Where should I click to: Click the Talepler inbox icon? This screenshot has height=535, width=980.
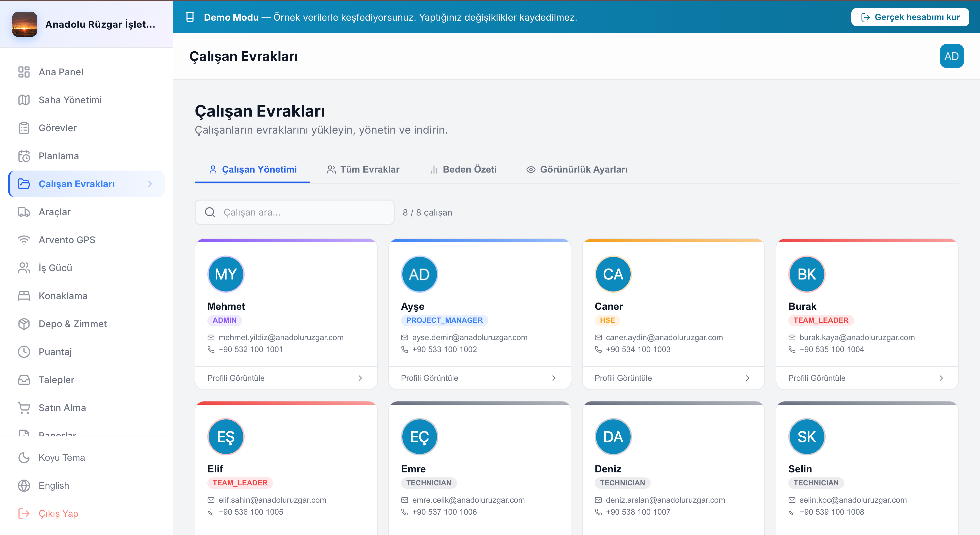(24, 379)
